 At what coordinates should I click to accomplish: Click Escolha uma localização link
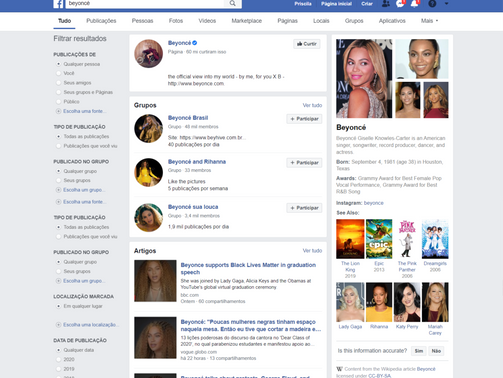click(91, 325)
